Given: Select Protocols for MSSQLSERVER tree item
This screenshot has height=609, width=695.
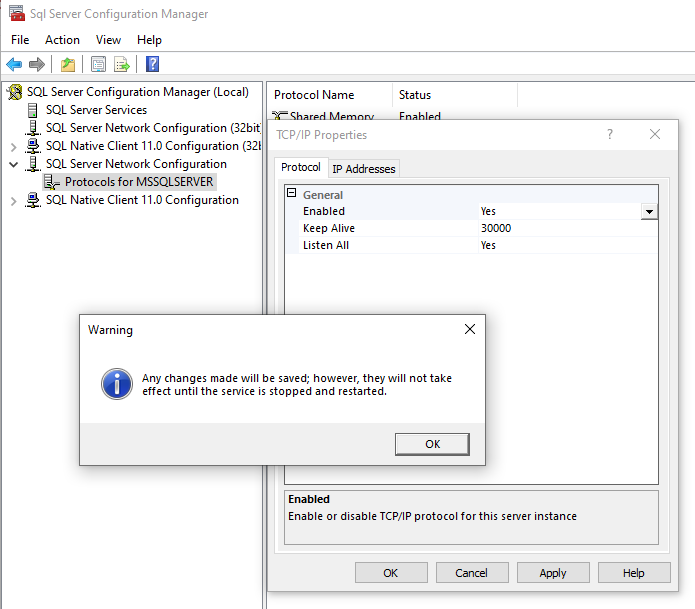Looking at the screenshot, I should [139, 182].
